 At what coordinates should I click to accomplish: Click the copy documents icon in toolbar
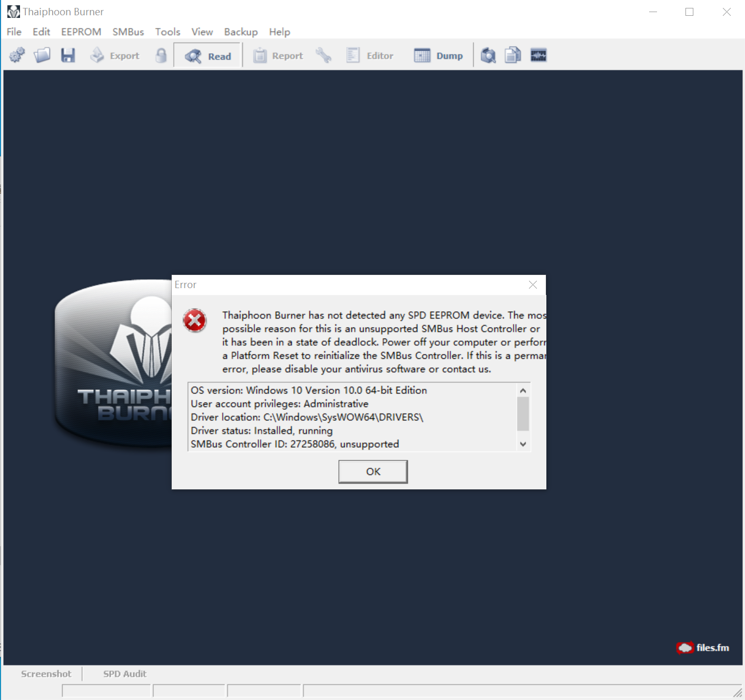[513, 55]
